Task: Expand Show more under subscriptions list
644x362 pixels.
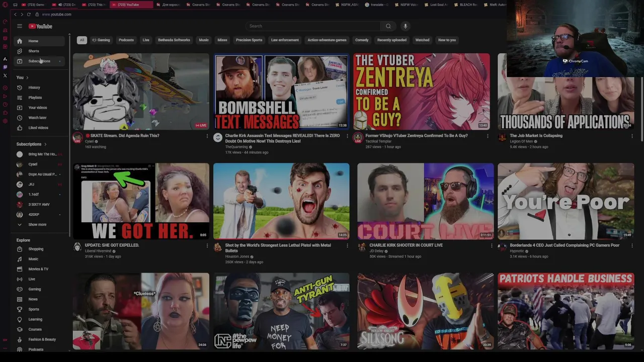Action: click(40, 225)
